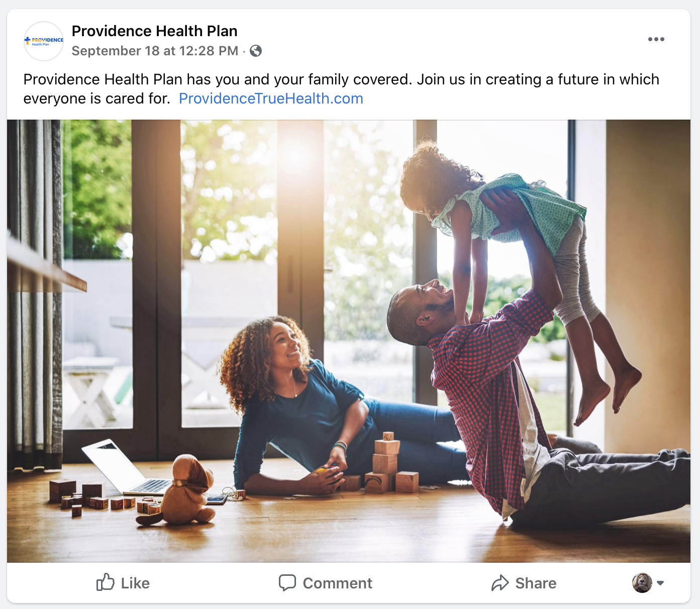
Task: Click the Providence Health Plan logo avatar
Action: pos(44,41)
